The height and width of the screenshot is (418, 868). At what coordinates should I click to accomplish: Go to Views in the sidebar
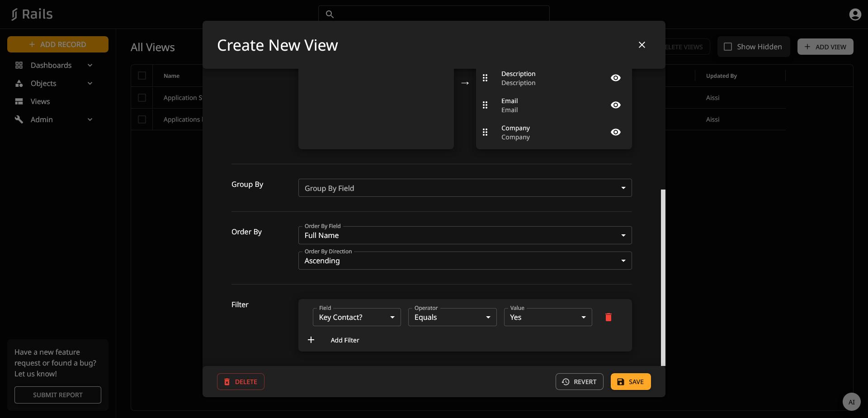click(40, 101)
